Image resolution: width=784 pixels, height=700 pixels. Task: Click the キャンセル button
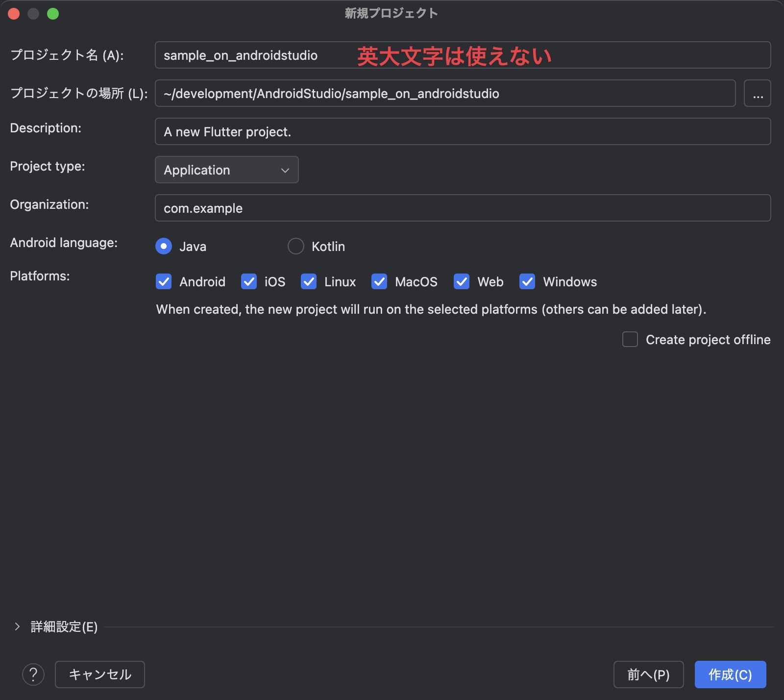coord(99,675)
